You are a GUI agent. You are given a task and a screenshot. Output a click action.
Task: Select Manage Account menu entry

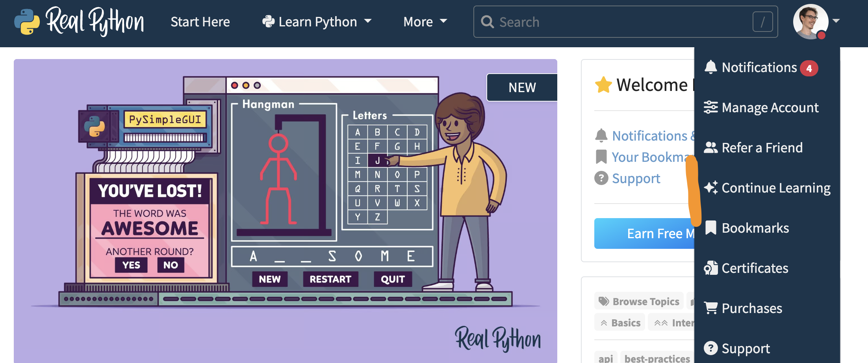coord(770,107)
